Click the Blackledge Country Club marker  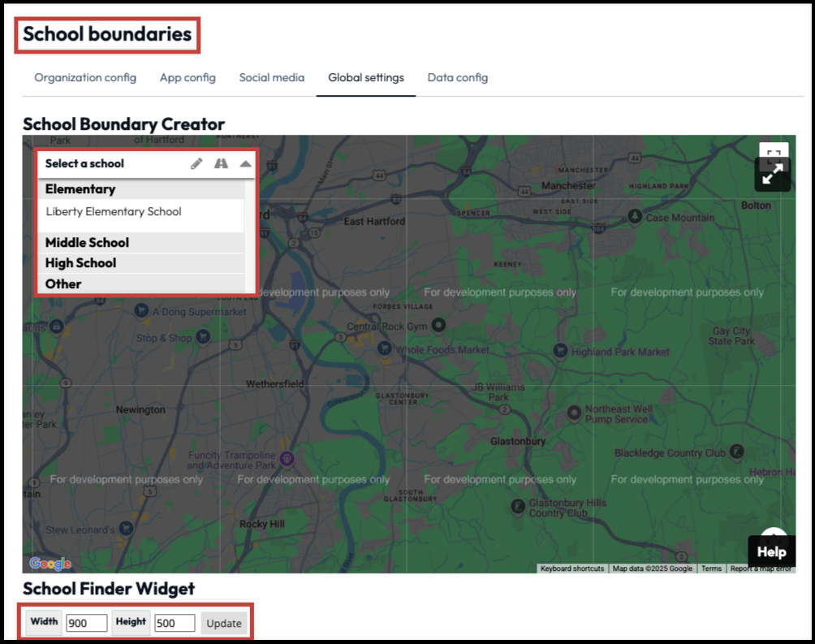click(735, 453)
